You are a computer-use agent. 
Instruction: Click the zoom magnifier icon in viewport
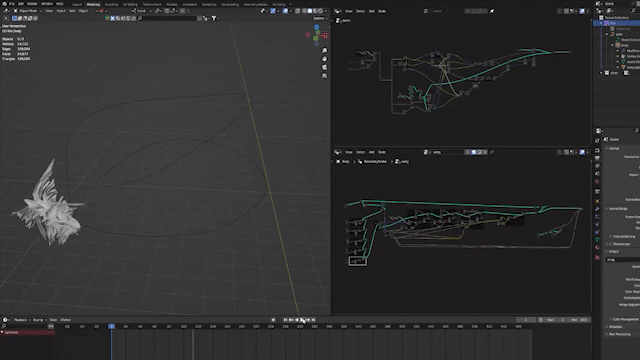[324, 51]
